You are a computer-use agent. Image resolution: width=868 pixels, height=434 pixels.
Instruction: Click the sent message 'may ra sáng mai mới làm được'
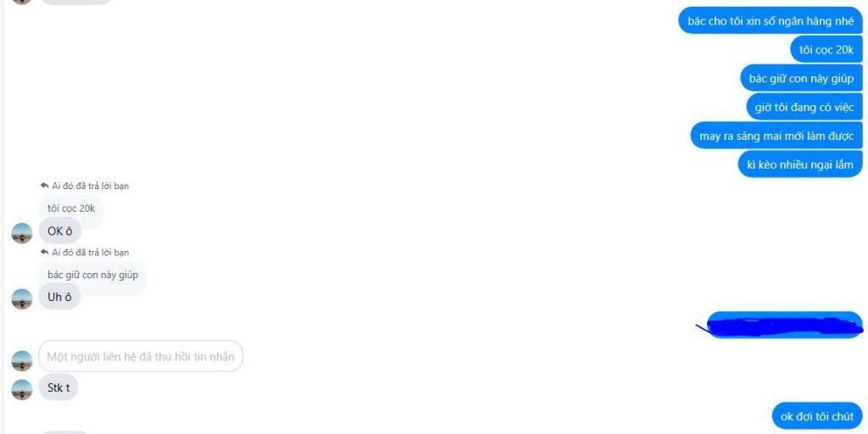[776, 136]
